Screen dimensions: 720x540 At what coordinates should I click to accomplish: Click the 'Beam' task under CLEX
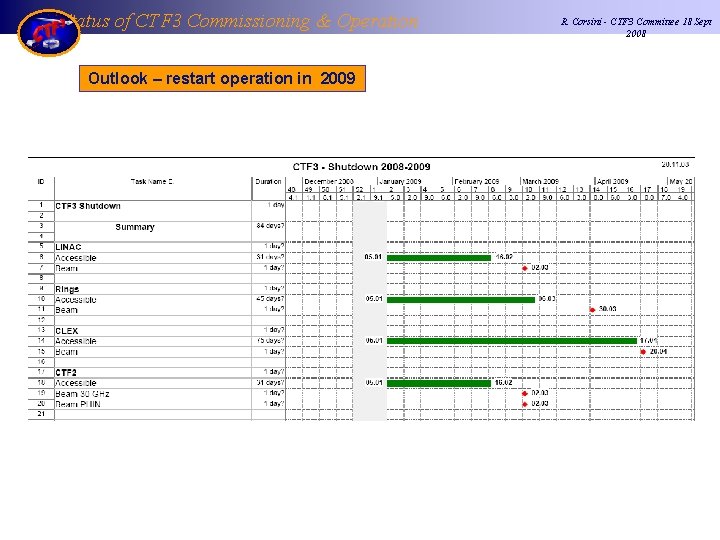(x=66, y=352)
